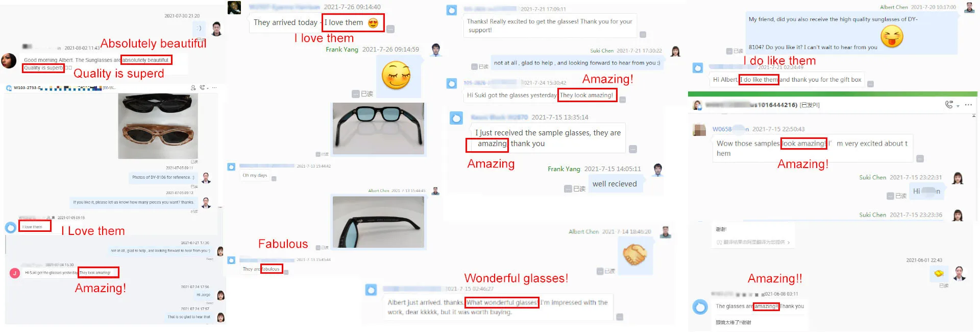Click the add-contact icon in the W103-2733 chat header
This screenshot has width=980, height=332.
pyautogui.click(x=193, y=88)
